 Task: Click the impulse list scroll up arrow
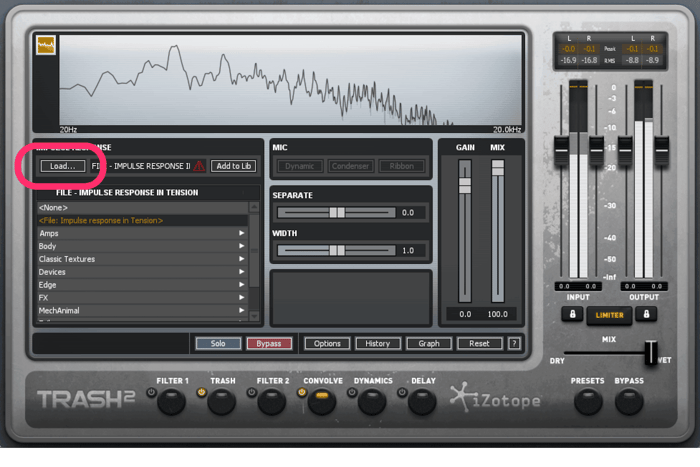pos(254,207)
